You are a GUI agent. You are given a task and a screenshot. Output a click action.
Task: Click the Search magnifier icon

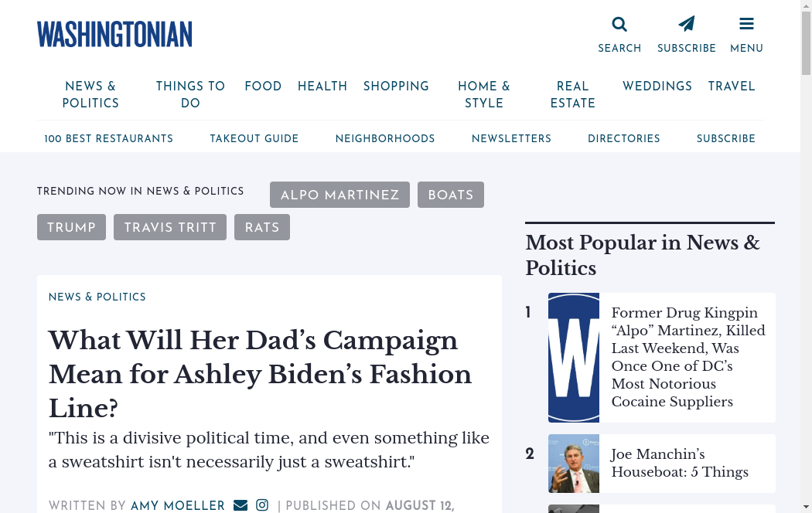pos(619,24)
